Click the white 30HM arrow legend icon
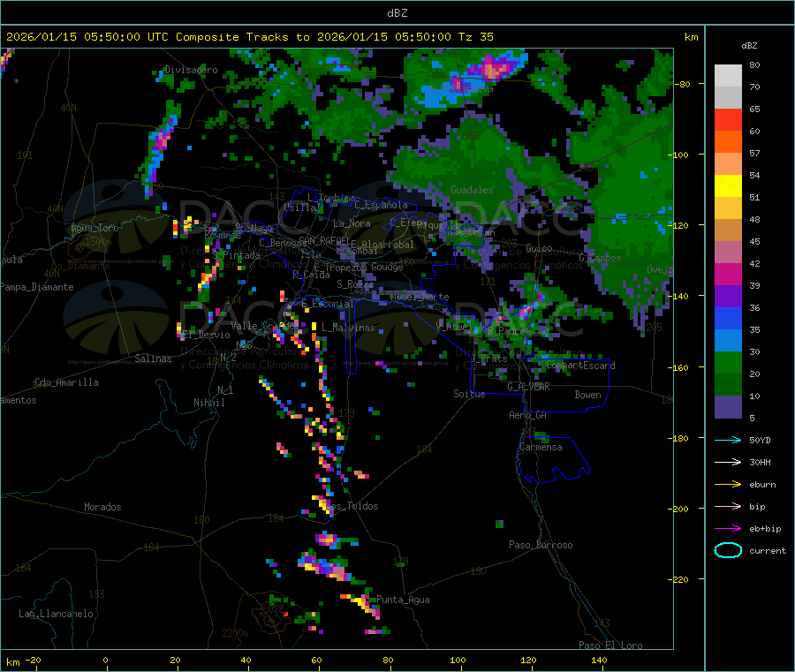795x672 pixels. tap(728, 462)
